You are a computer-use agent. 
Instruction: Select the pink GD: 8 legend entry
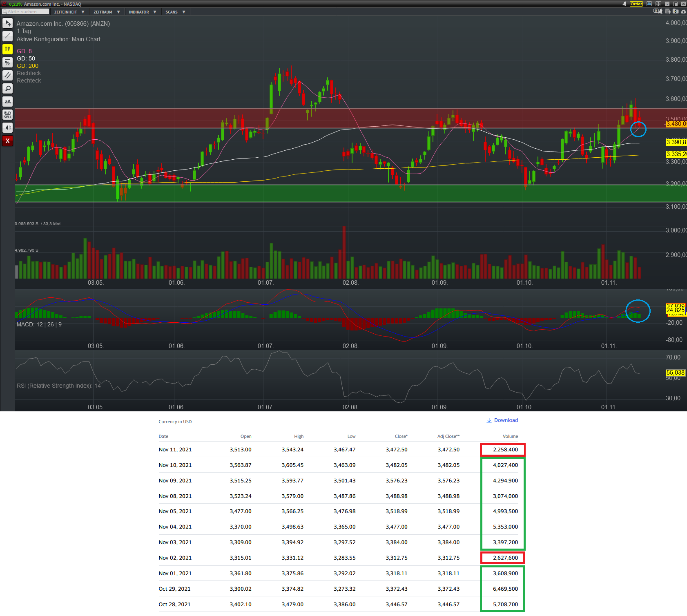click(24, 51)
